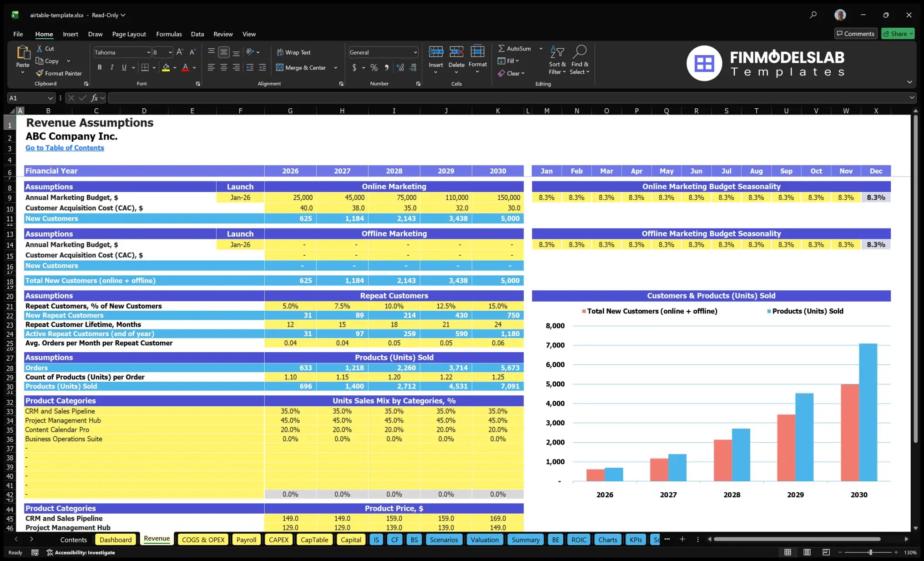Click the Share button
Viewport: 924px width, 561px height.
pyautogui.click(x=898, y=34)
